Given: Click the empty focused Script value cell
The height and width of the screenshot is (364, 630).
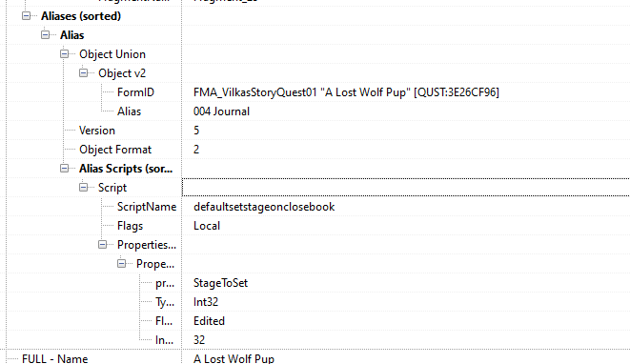Looking at the screenshot, I should (406, 188).
